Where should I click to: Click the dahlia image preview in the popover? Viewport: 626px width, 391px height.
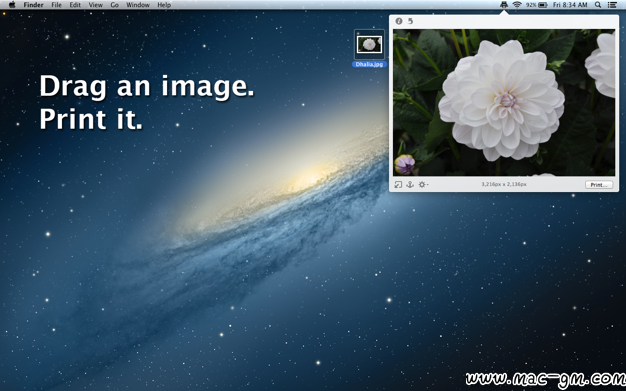tap(504, 102)
